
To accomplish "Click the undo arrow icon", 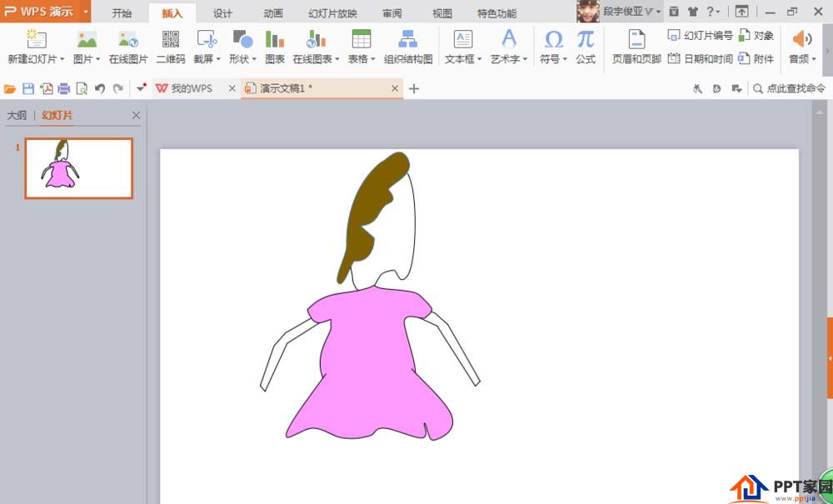I will pos(100,88).
